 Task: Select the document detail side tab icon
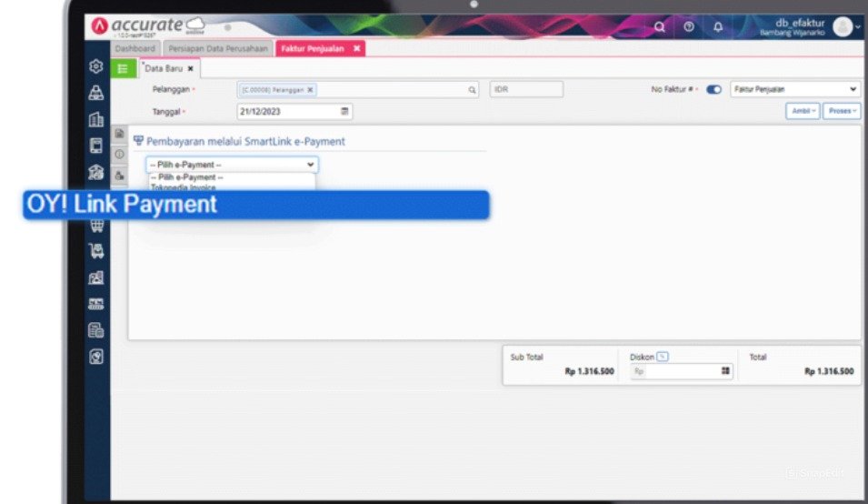click(x=120, y=134)
